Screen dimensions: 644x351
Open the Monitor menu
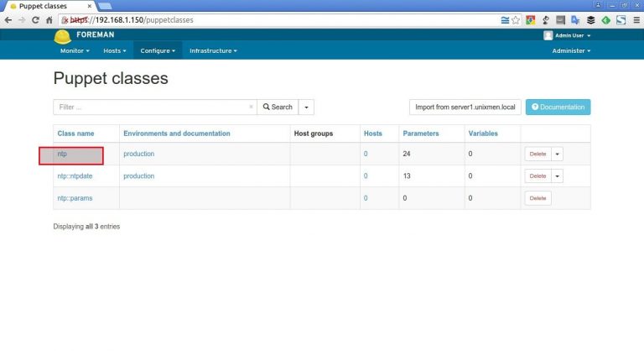pyautogui.click(x=75, y=50)
